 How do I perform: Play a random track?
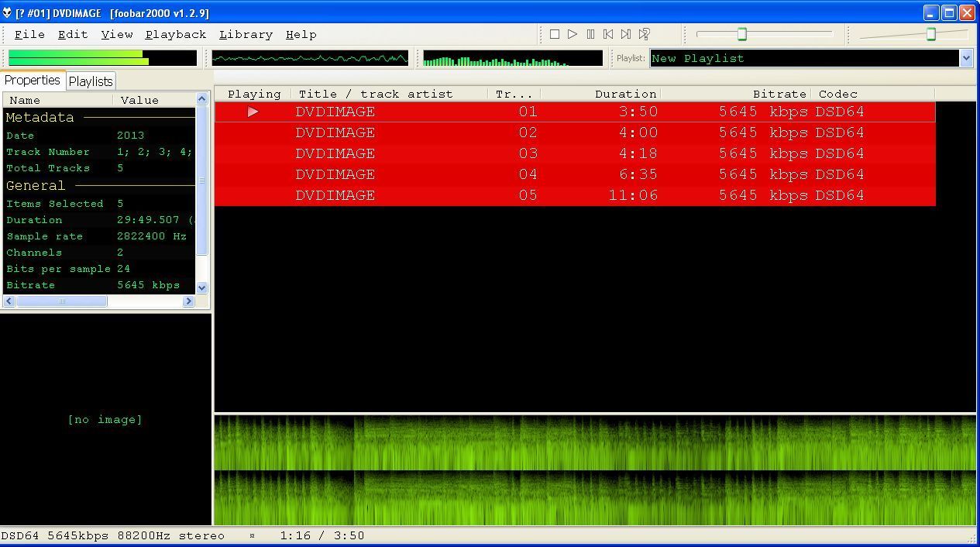(x=644, y=34)
